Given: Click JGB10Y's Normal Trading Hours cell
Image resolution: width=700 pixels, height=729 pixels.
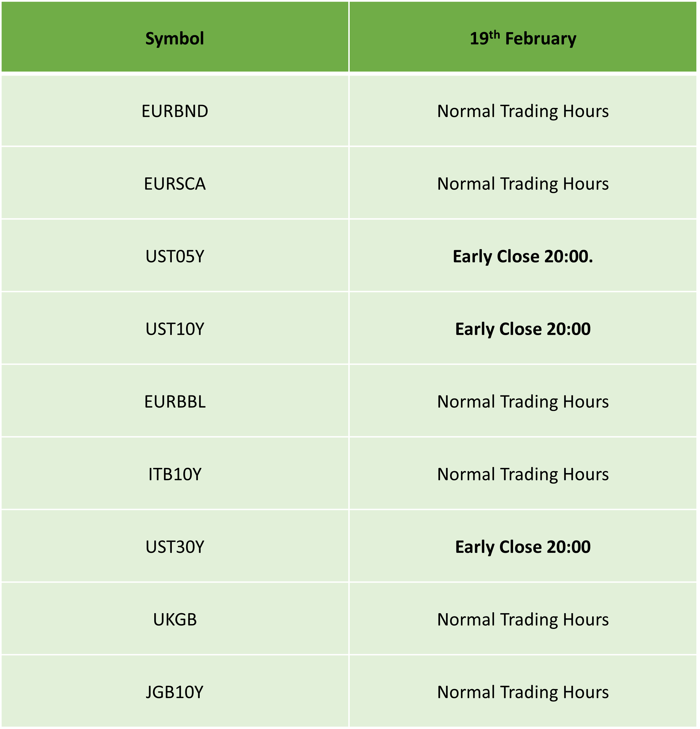Looking at the screenshot, I should [x=523, y=691].
